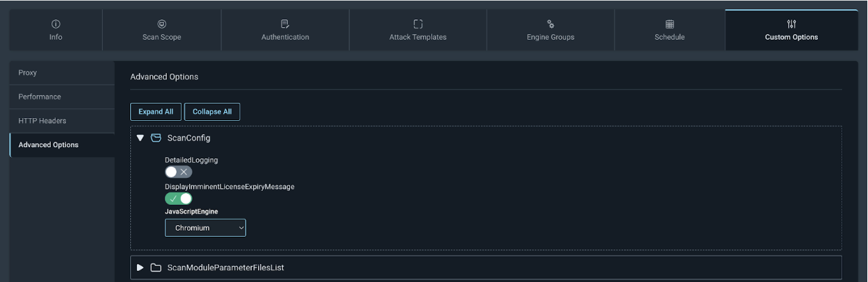Image resolution: width=868 pixels, height=282 pixels.
Task: Click the Engine Groups tab icon
Action: tap(550, 24)
